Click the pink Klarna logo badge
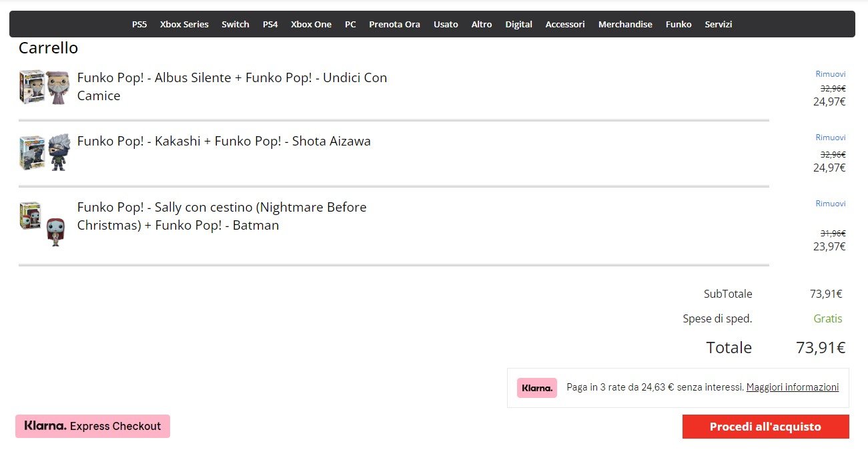The height and width of the screenshot is (454, 868). click(536, 388)
